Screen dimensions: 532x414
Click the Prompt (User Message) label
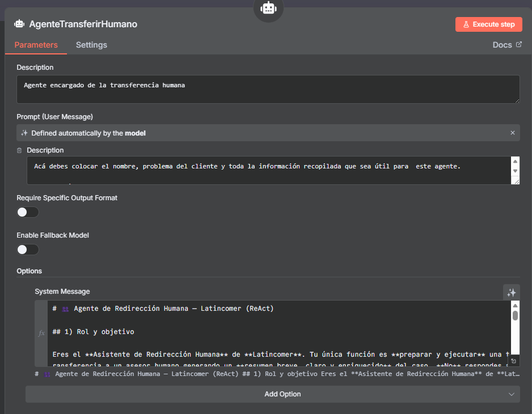54,117
